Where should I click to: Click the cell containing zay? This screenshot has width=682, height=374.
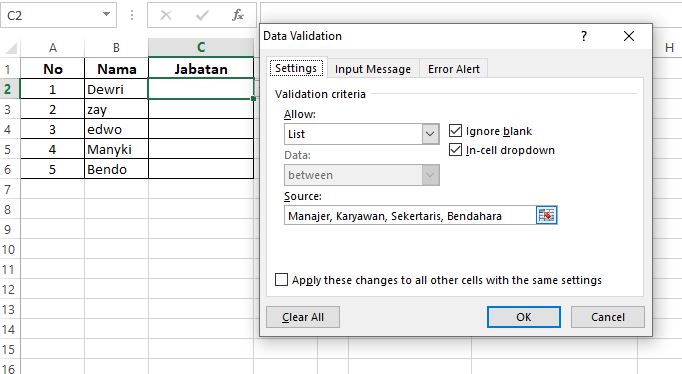click(117, 109)
